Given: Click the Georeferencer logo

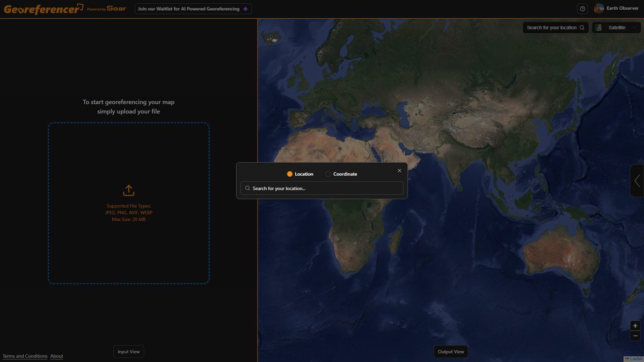Looking at the screenshot, I should click(x=42, y=9).
